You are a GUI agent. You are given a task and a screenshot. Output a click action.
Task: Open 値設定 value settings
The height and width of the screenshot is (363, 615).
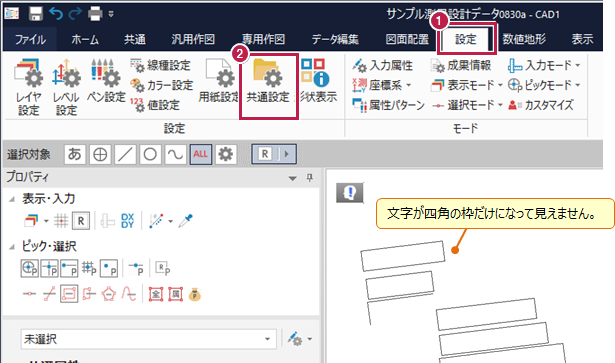[155, 105]
